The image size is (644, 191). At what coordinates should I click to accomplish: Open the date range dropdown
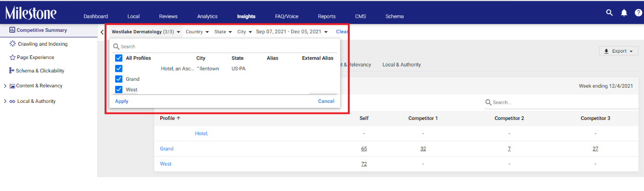click(x=292, y=32)
